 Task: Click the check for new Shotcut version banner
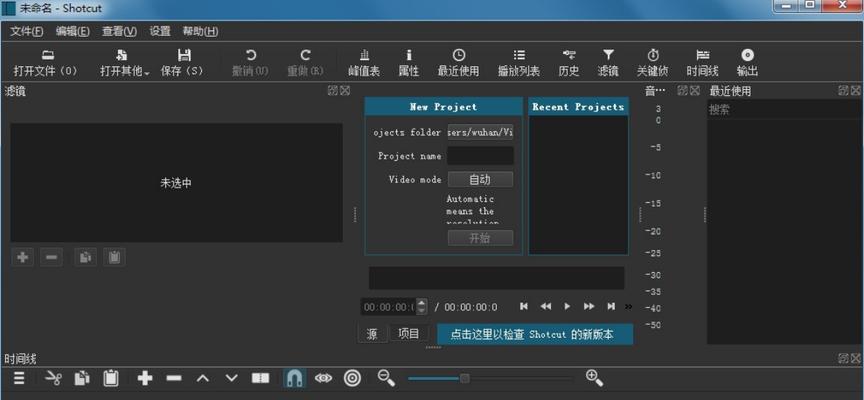coord(534,334)
